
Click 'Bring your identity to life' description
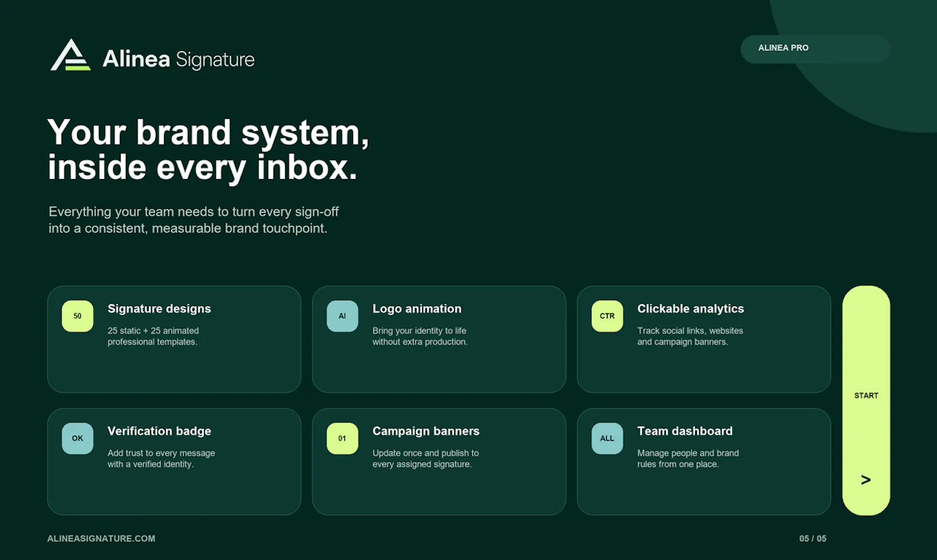coord(419,331)
